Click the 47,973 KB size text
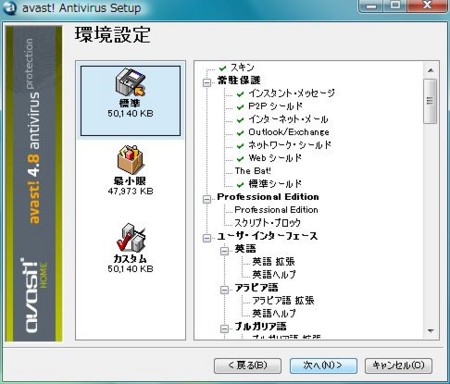This screenshot has width=450, height=384. 130,191
